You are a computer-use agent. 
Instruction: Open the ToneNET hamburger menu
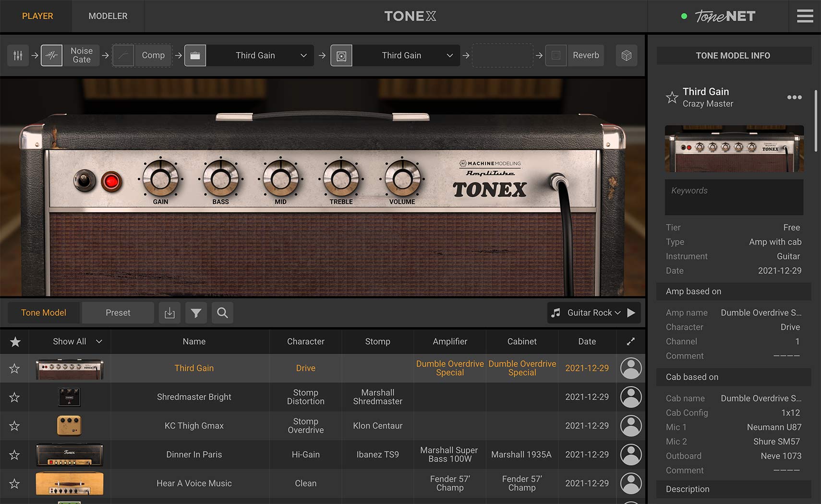pyautogui.click(x=805, y=16)
